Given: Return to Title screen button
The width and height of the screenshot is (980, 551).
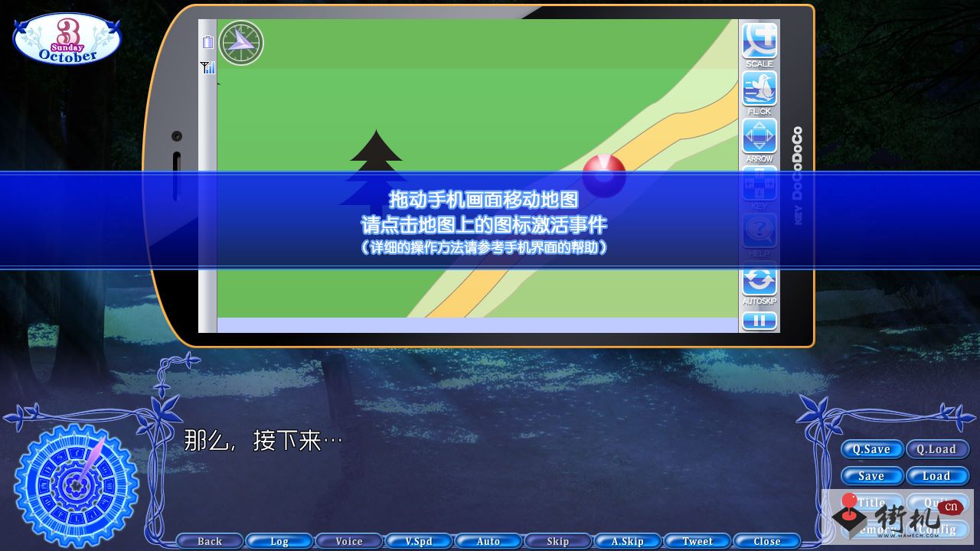Looking at the screenshot, I should pos(872,503).
